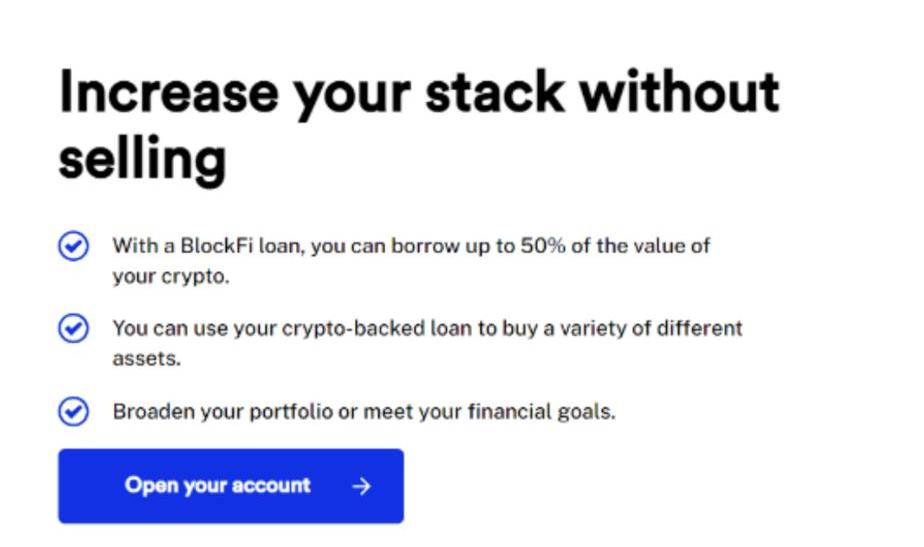
Task: Select the 'Increase your stack without' headline line
Action: pyautogui.click(x=419, y=93)
